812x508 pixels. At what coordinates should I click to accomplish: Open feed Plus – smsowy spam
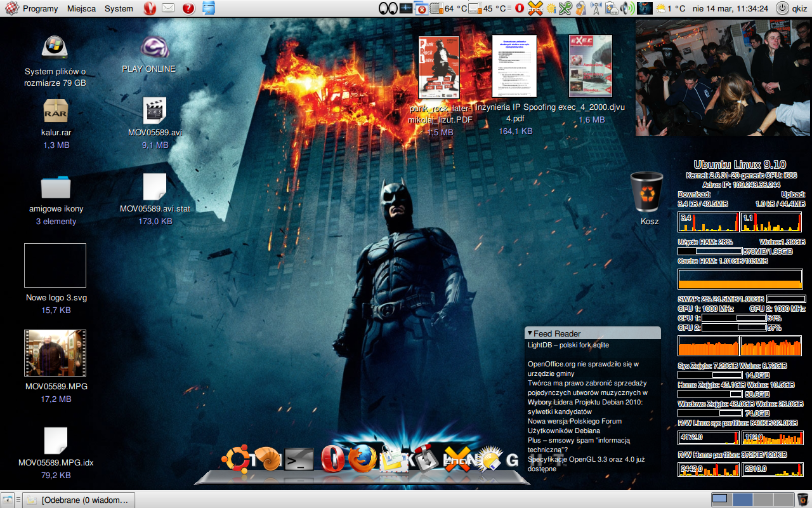[x=579, y=445]
